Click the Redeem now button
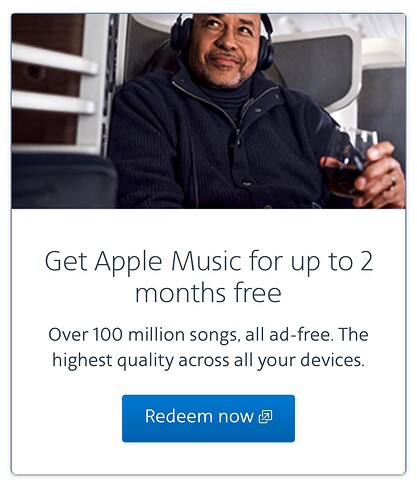The width and height of the screenshot is (417, 499). [208, 418]
